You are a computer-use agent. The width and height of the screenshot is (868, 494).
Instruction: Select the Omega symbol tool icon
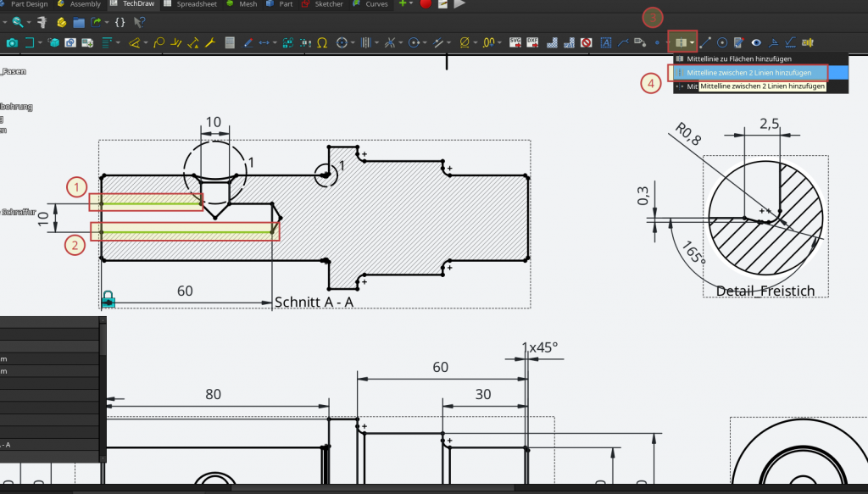322,42
